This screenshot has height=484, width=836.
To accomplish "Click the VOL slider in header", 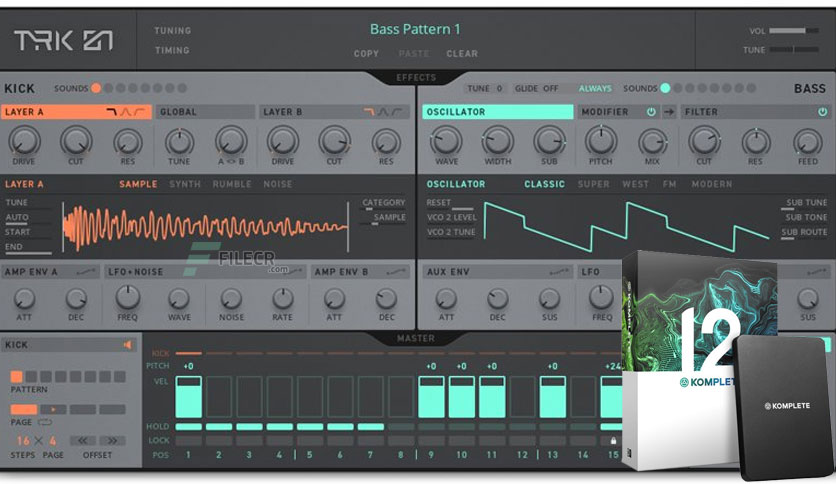I will [794, 31].
